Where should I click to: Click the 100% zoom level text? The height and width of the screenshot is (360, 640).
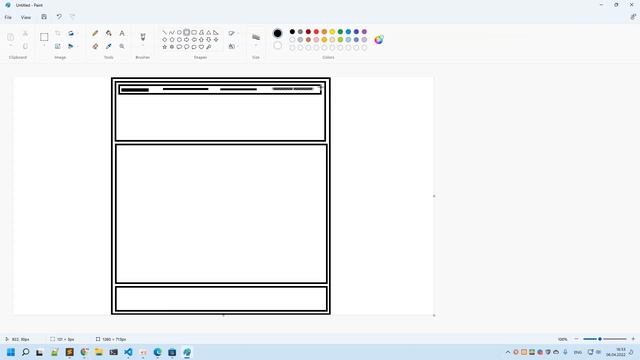tap(562, 339)
